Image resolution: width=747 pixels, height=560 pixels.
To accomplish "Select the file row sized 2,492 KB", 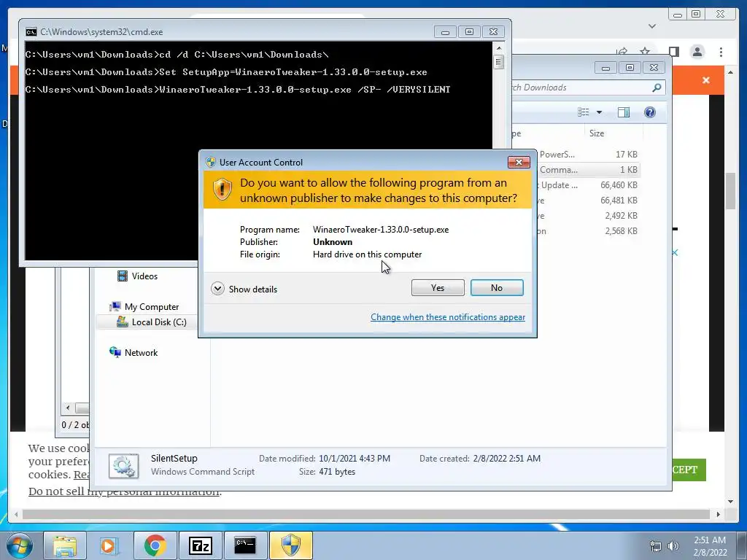I will click(587, 216).
